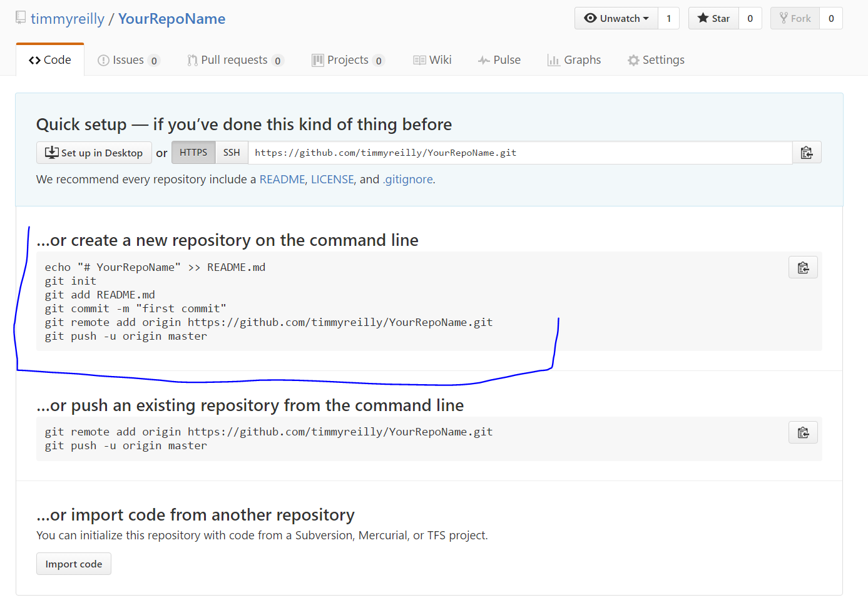Image resolution: width=868 pixels, height=610 pixels.
Task: Follow the .gitignore link
Action: (408, 180)
